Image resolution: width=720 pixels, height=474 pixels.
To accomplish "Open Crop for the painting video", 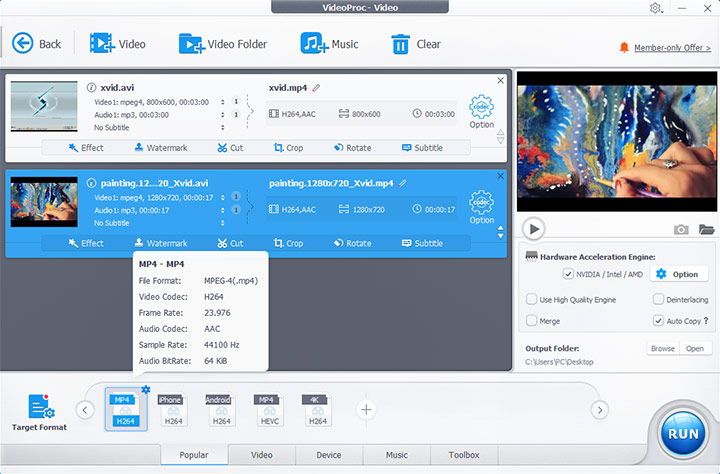I will 288,243.
